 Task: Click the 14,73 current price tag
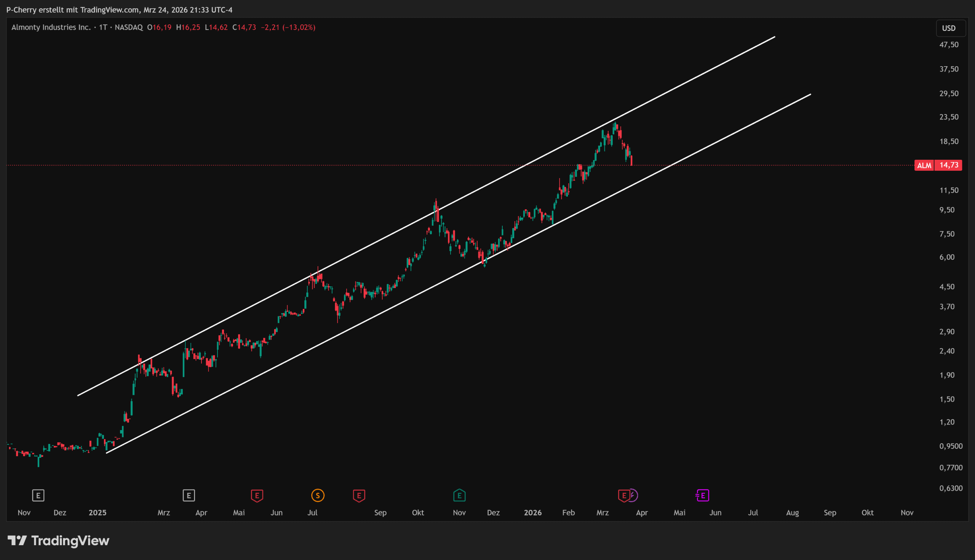click(949, 165)
